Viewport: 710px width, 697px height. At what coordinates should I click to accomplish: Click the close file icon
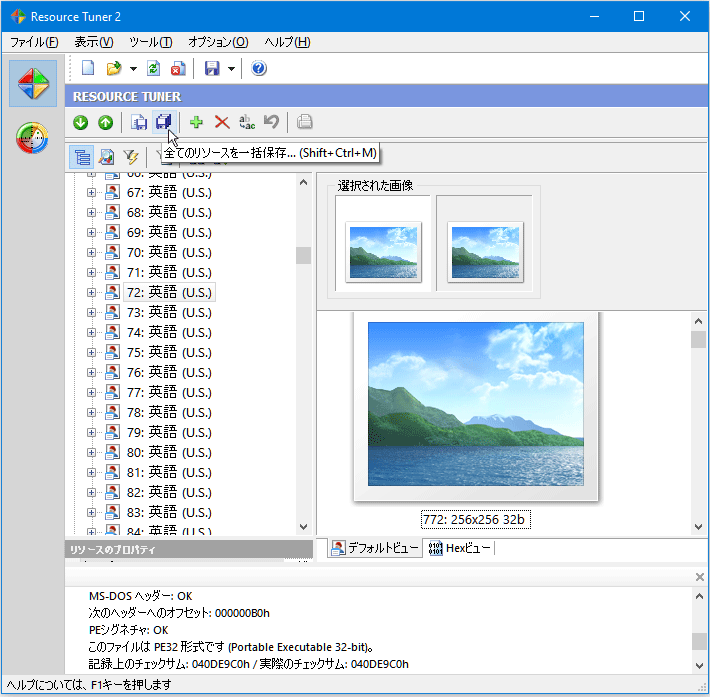pos(177,68)
